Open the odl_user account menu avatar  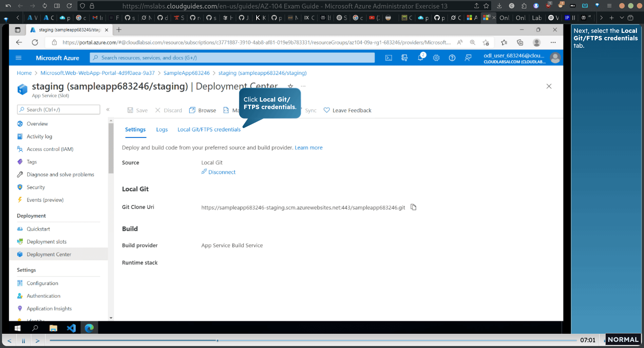click(x=555, y=58)
